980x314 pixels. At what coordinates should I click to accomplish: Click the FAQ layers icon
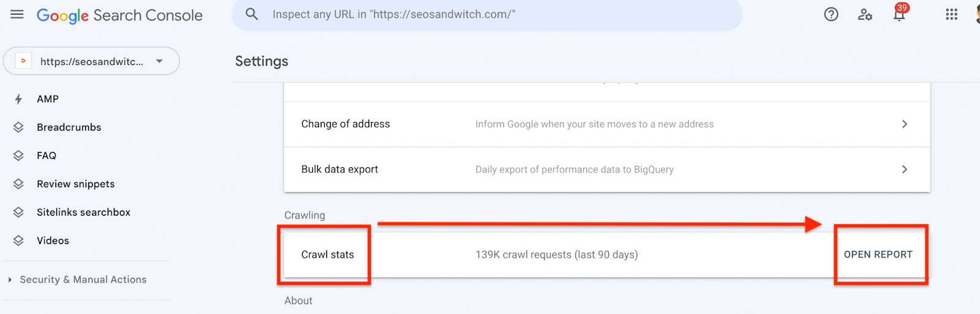coord(18,156)
